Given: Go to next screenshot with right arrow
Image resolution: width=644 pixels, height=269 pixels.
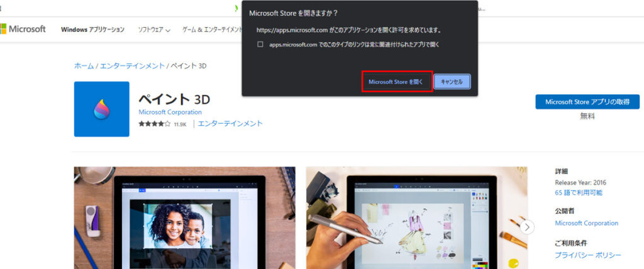Looking at the screenshot, I should [528, 227].
